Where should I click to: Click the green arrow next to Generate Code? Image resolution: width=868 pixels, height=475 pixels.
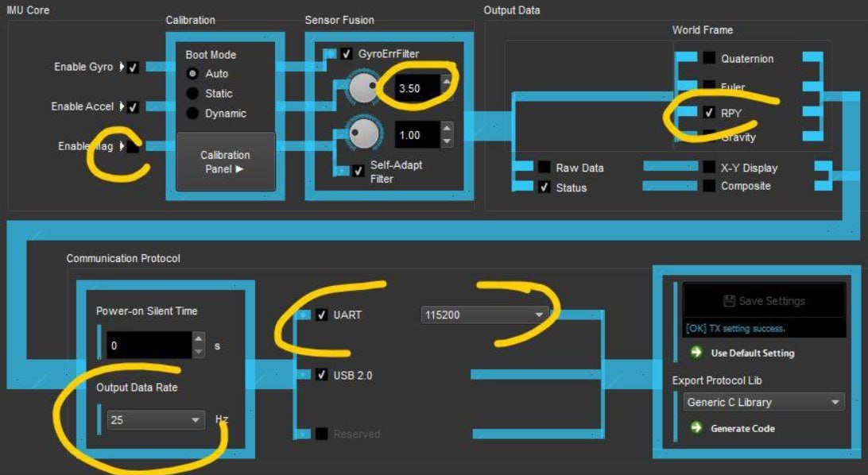coord(697,428)
